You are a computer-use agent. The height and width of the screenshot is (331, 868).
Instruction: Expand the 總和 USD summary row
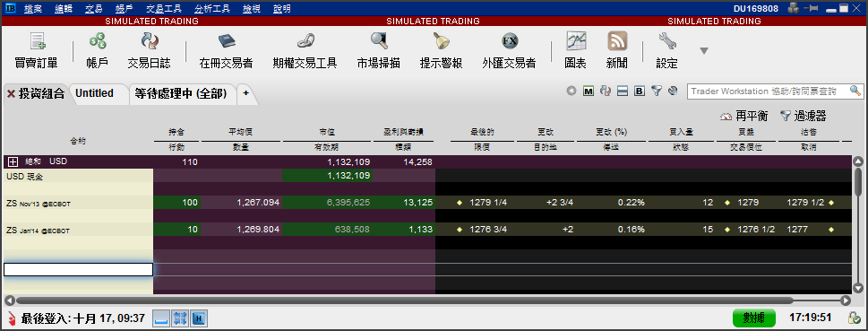(x=13, y=161)
